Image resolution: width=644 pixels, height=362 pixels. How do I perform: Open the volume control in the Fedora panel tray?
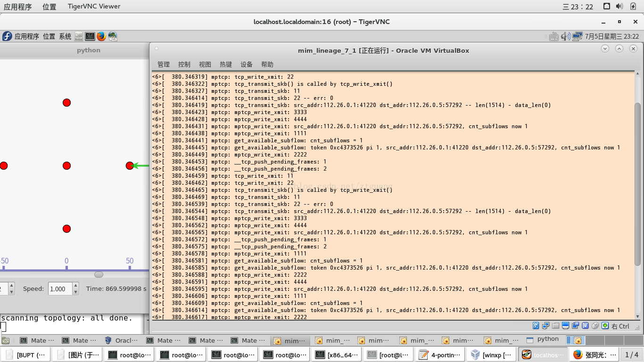coord(565,36)
